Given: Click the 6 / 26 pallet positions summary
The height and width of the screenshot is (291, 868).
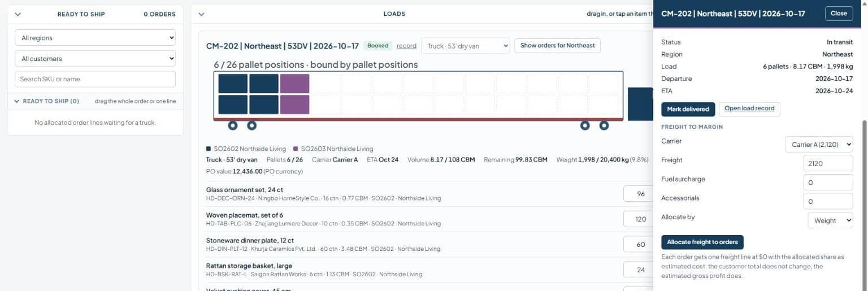Looking at the screenshot, I should (316, 64).
